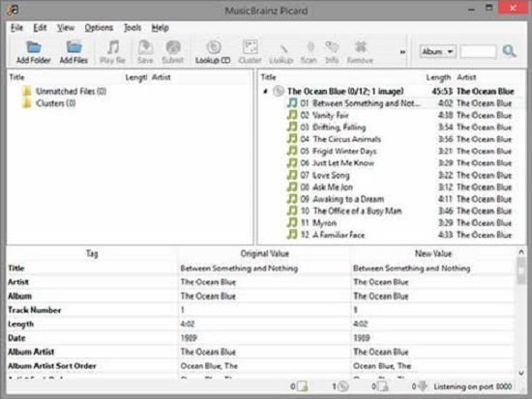Click the metadata pane scrollbar down arrow
Image resolution: width=532 pixels, height=399 pixels.
(521, 373)
